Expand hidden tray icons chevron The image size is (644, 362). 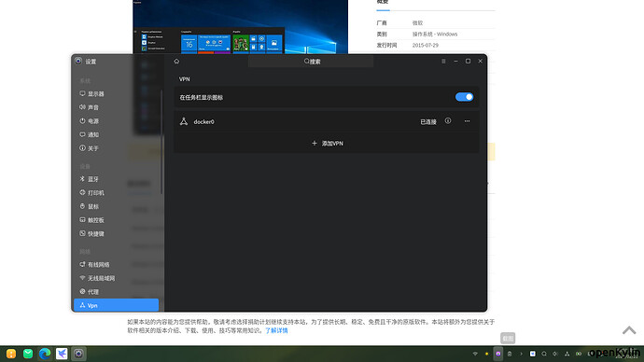[x=521, y=354]
